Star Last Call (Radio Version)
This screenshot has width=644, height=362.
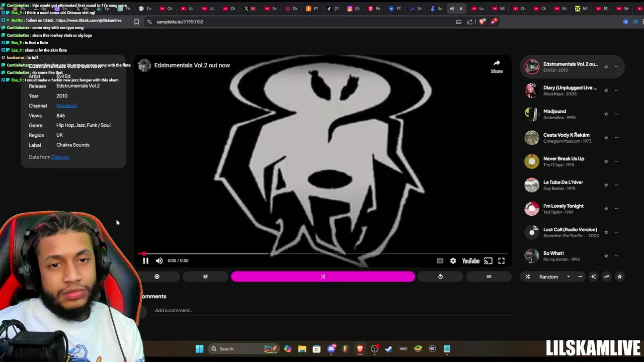(x=606, y=232)
